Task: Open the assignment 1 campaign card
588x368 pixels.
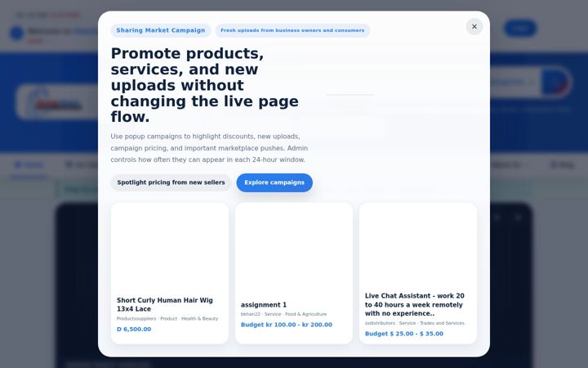Action: (x=294, y=273)
